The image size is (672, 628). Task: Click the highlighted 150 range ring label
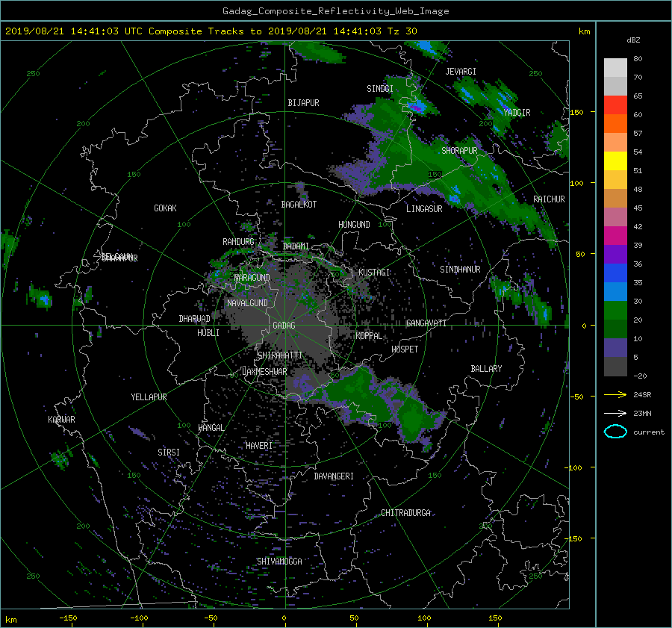pos(435,175)
